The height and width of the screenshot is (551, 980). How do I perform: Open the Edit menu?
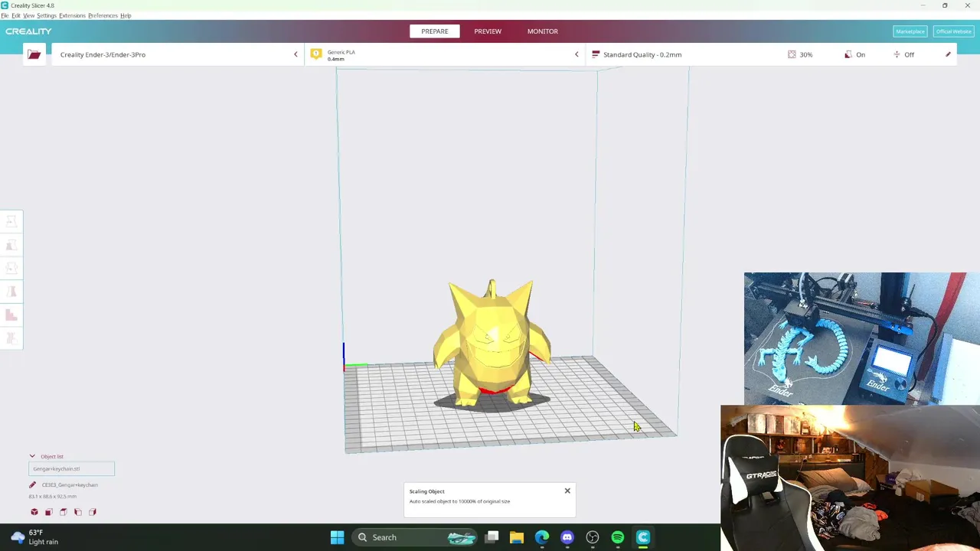tap(16, 15)
